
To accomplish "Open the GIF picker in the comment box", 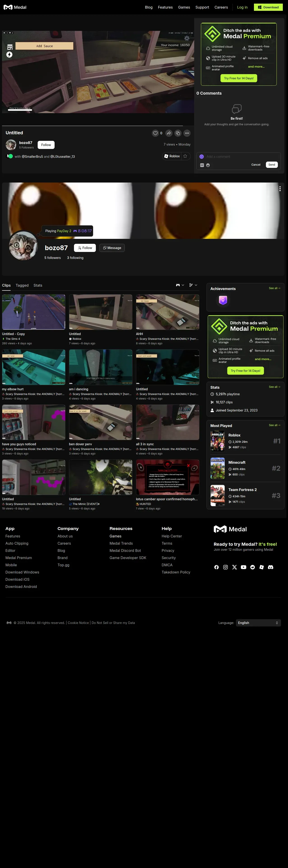I will [202, 165].
